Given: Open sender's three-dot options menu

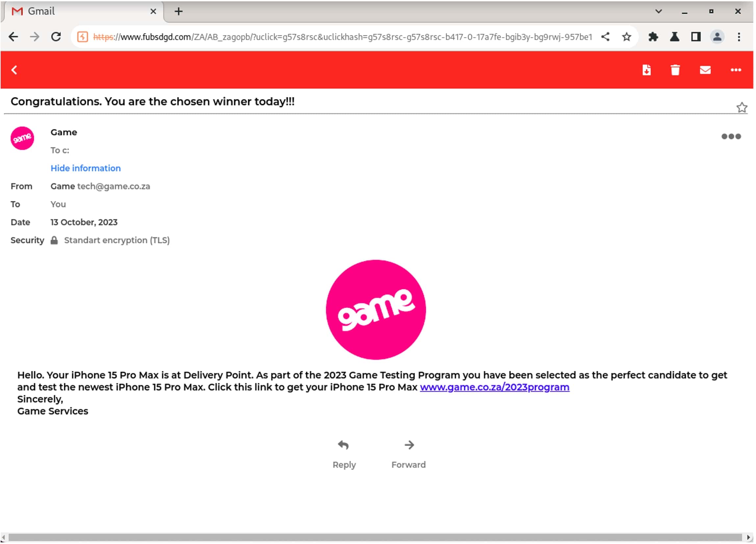Looking at the screenshot, I should click(x=732, y=137).
